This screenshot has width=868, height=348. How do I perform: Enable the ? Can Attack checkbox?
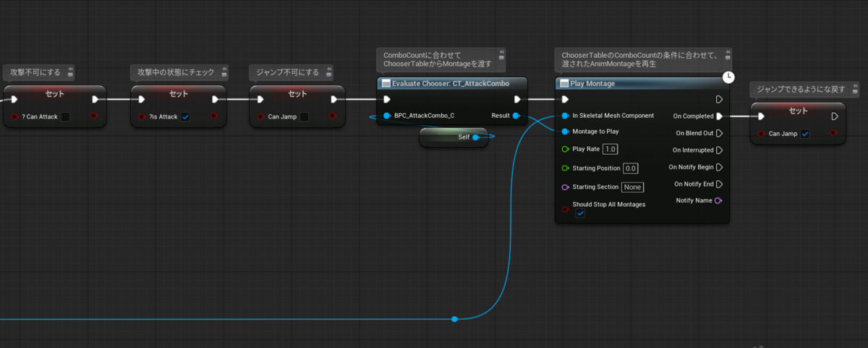[65, 116]
